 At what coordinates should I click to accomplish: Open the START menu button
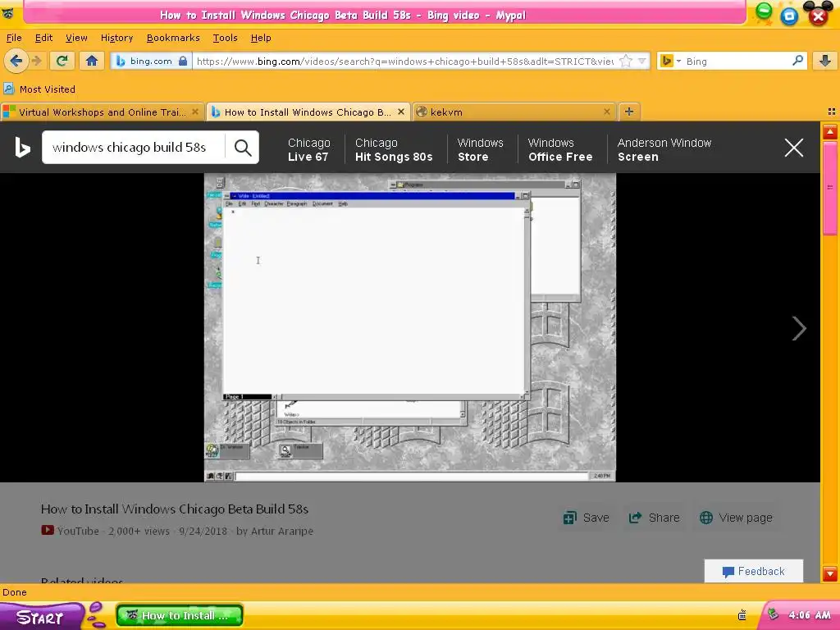[x=41, y=617]
